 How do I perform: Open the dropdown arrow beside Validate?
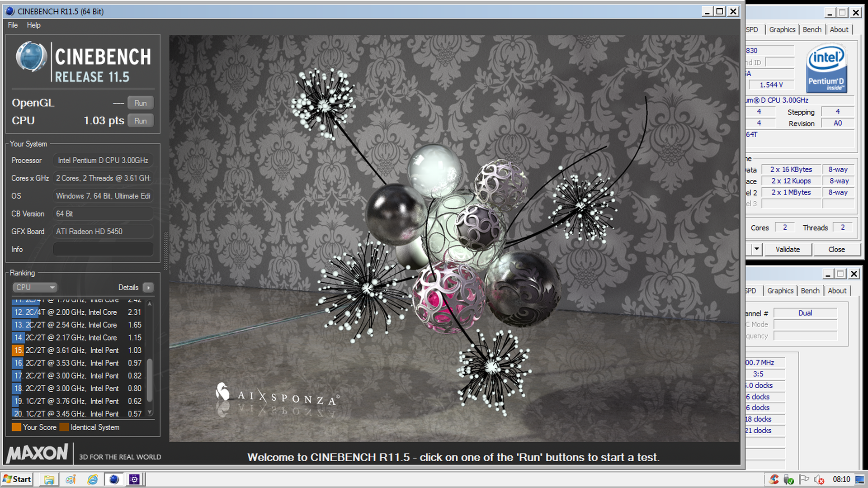pos(756,249)
